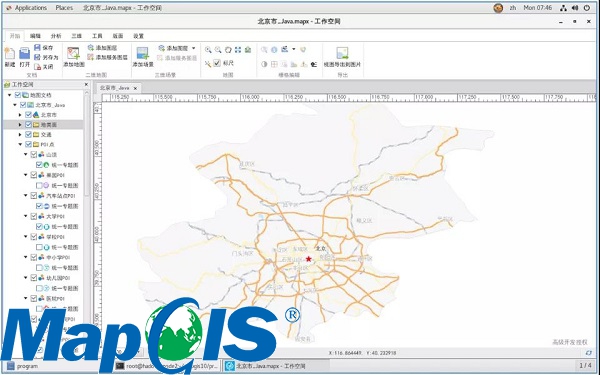This screenshot has width=600, height=375.
Task: Click the blue info identify icon
Action: [274, 50]
